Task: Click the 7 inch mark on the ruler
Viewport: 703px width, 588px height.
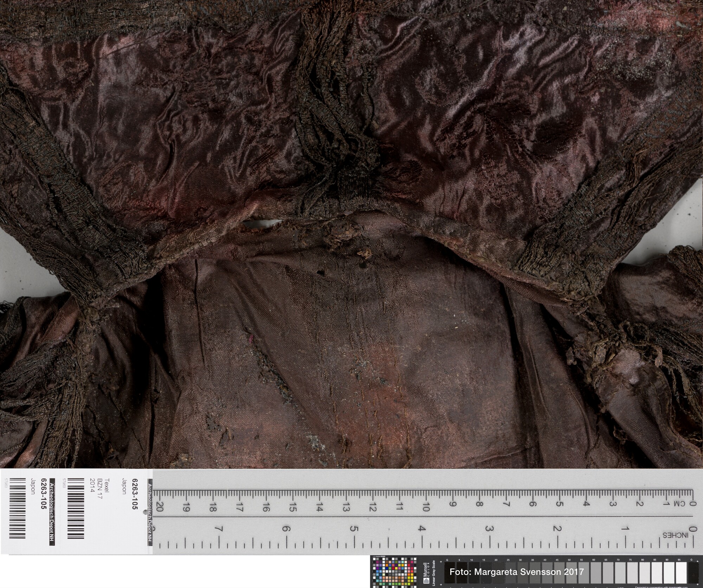Action: 219,529
